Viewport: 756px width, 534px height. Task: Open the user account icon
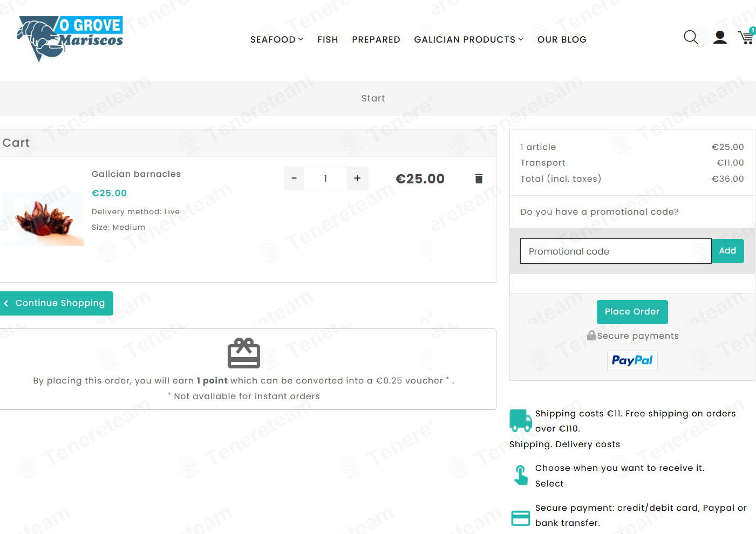pos(720,37)
